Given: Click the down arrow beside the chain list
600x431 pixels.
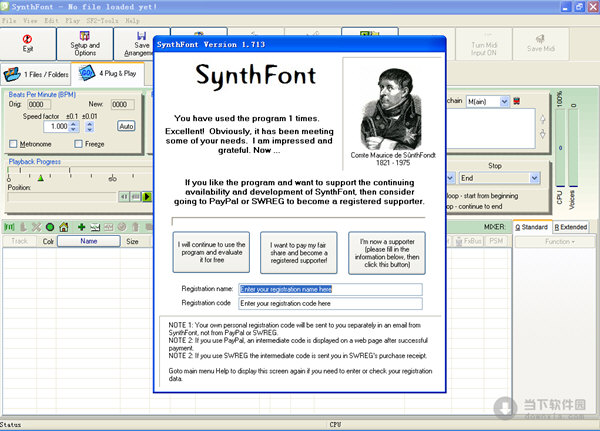Looking at the screenshot, I should click(x=543, y=134).
